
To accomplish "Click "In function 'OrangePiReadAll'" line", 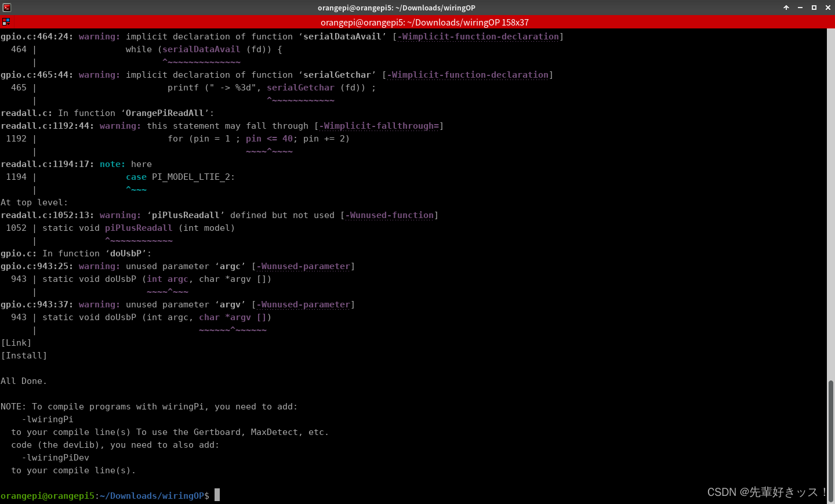I will 107,113.
